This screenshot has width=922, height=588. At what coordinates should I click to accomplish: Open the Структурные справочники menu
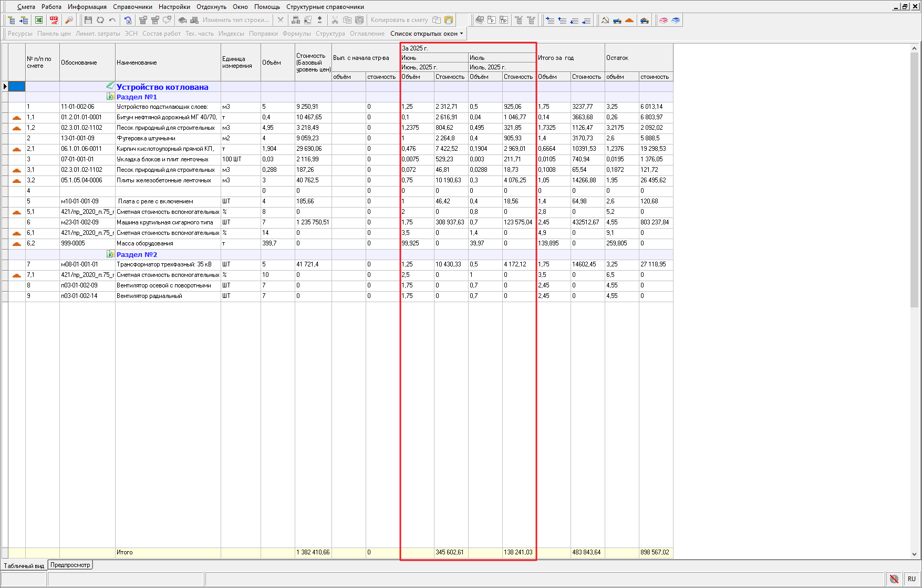[x=325, y=7]
